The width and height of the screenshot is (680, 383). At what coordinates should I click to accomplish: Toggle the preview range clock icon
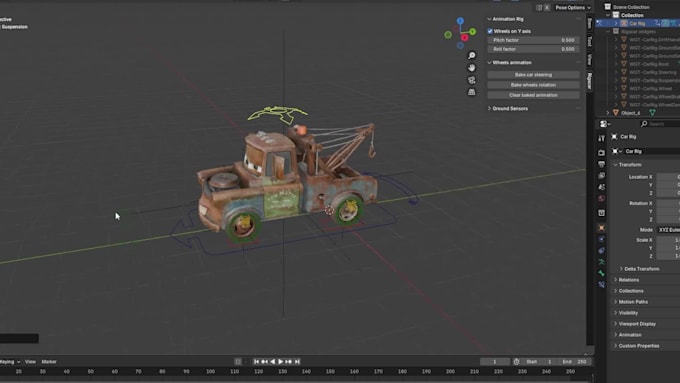(x=516, y=361)
